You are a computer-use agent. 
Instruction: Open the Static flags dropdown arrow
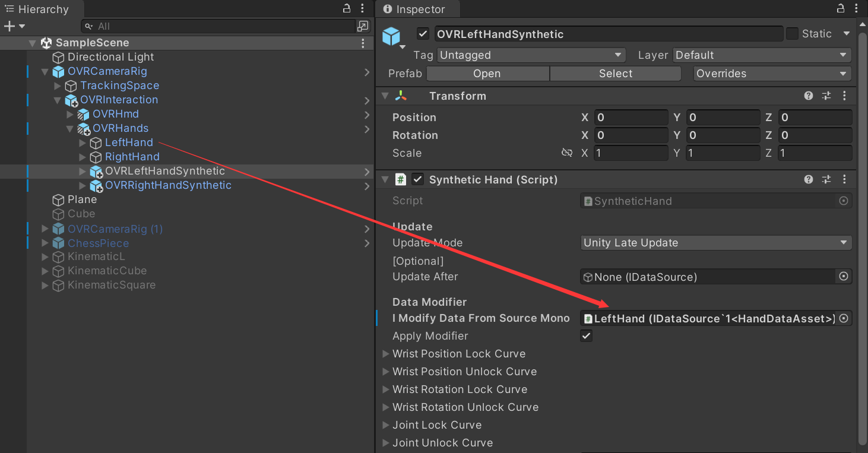point(846,34)
